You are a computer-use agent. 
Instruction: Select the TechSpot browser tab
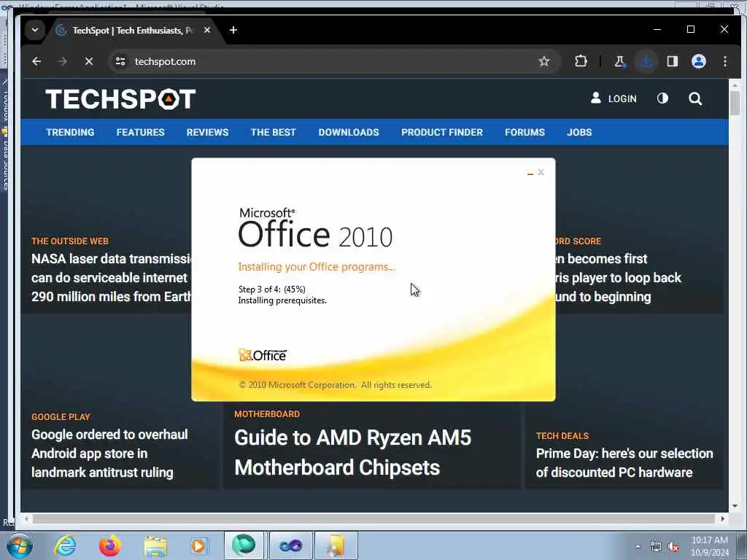(132, 31)
